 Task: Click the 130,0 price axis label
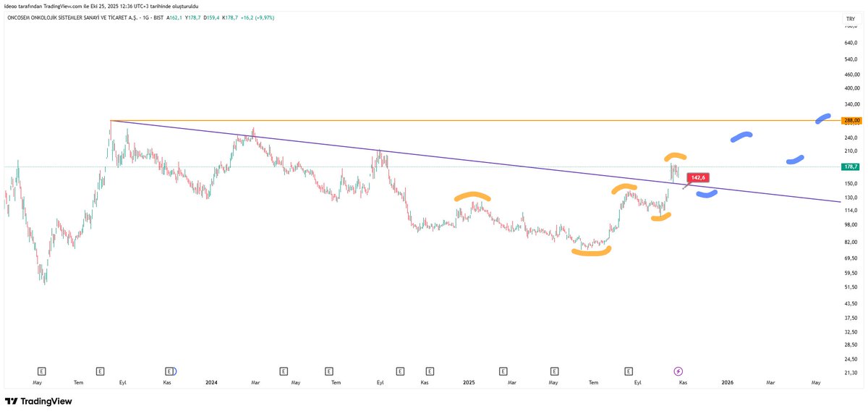pos(851,197)
